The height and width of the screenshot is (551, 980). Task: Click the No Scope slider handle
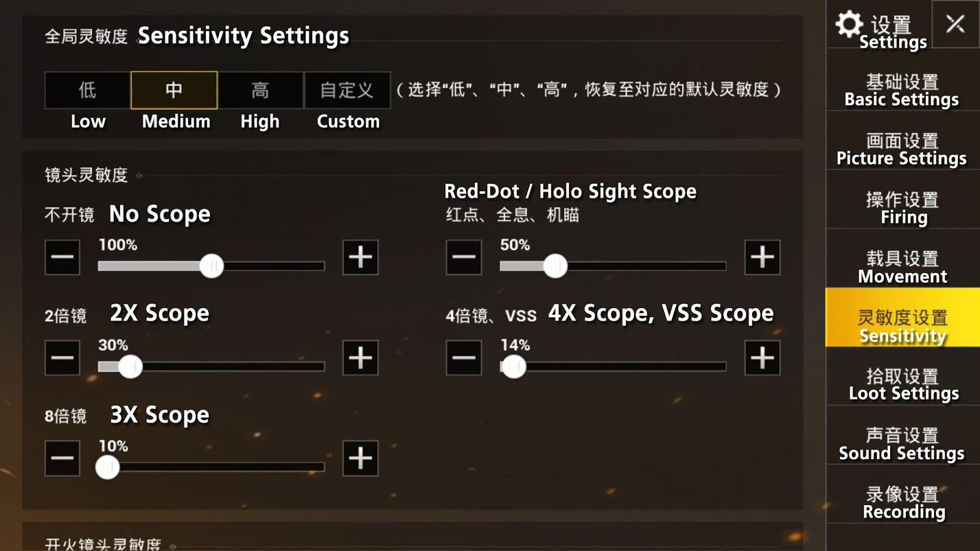(x=212, y=266)
